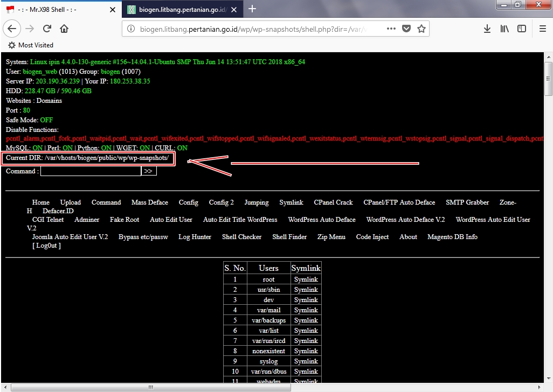Click the vertical scrollbar up arrow
Image resolution: width=553 pixels, height=392 pixels.
tap(548, 57)
